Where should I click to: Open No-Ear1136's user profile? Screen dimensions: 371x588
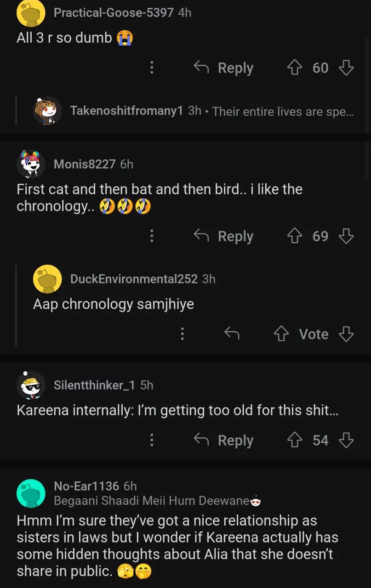pos(86,486)
